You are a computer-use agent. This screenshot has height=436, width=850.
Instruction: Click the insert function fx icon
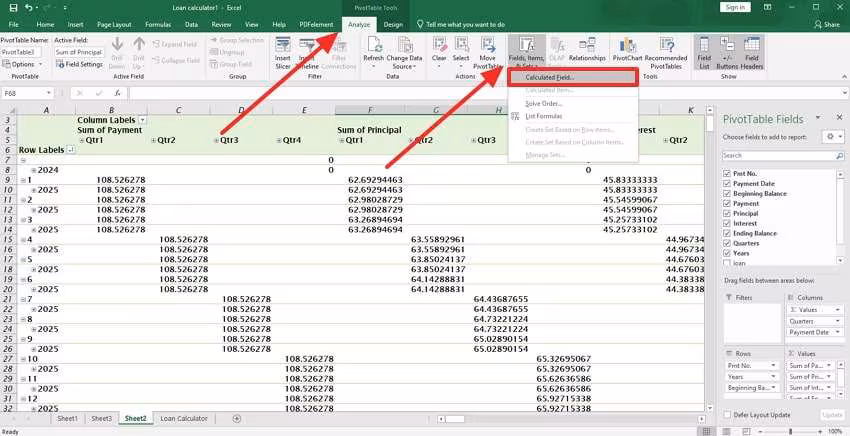[117, 93]
